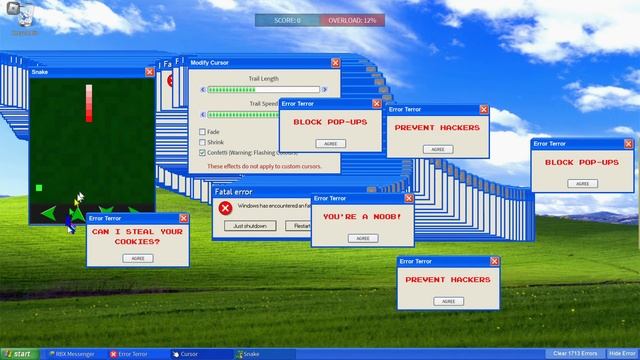Click the red X error icon in Fatal error
This screenshot has height=360, width=640.
click(x=225, y=208)
